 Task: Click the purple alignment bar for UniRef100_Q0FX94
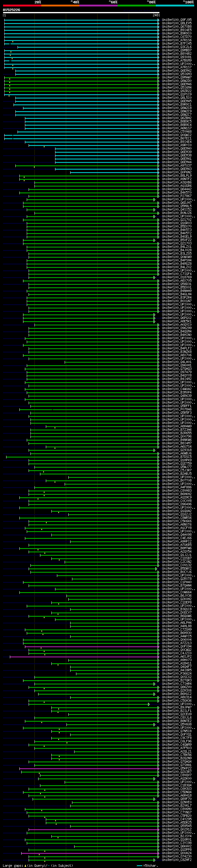pyautogui.click(x=92, y=647)
